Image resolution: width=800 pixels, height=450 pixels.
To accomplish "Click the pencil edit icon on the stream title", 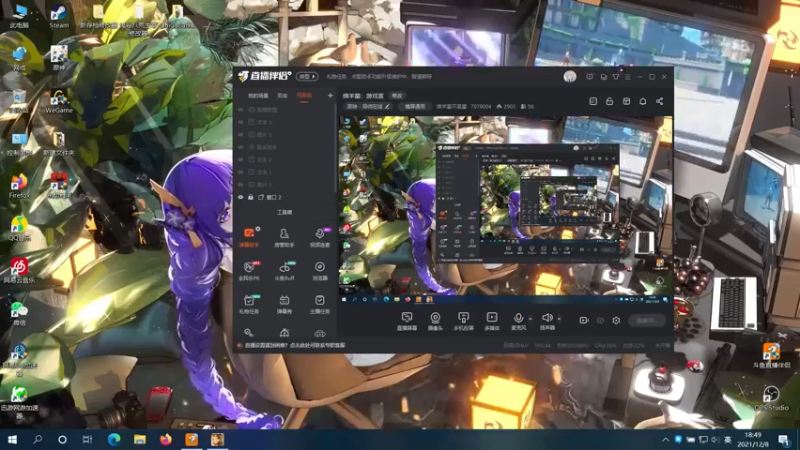I will (387, 107).
